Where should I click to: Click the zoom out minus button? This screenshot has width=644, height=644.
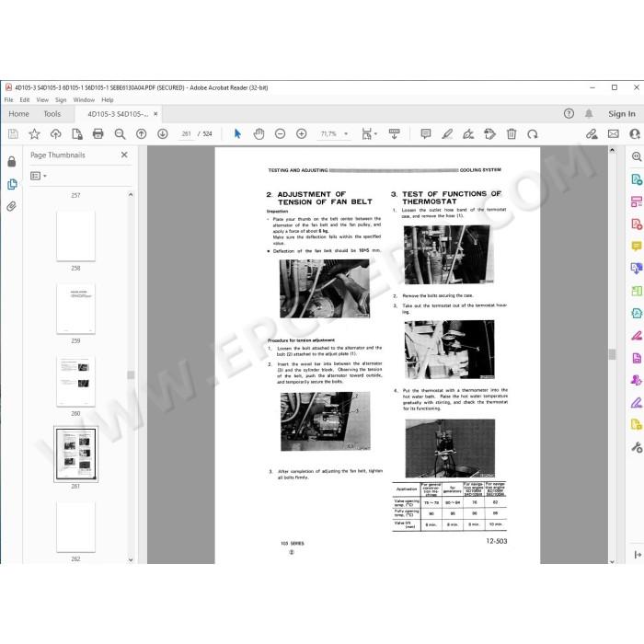[280, 134]
